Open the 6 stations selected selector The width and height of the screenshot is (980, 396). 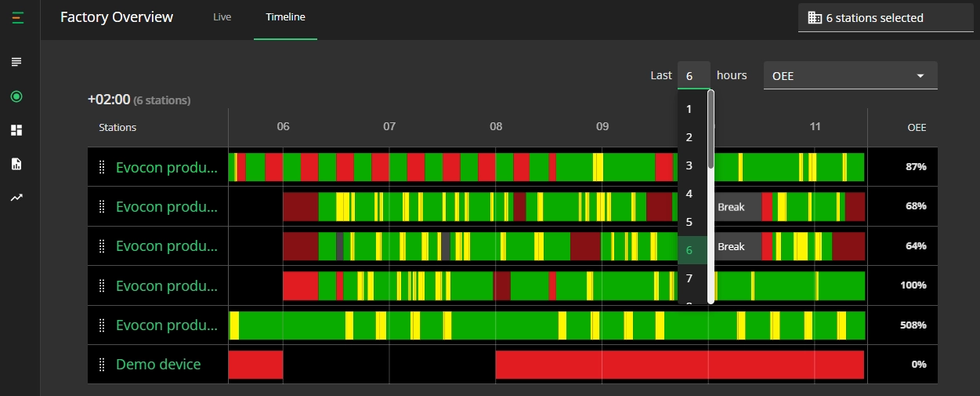885,18
